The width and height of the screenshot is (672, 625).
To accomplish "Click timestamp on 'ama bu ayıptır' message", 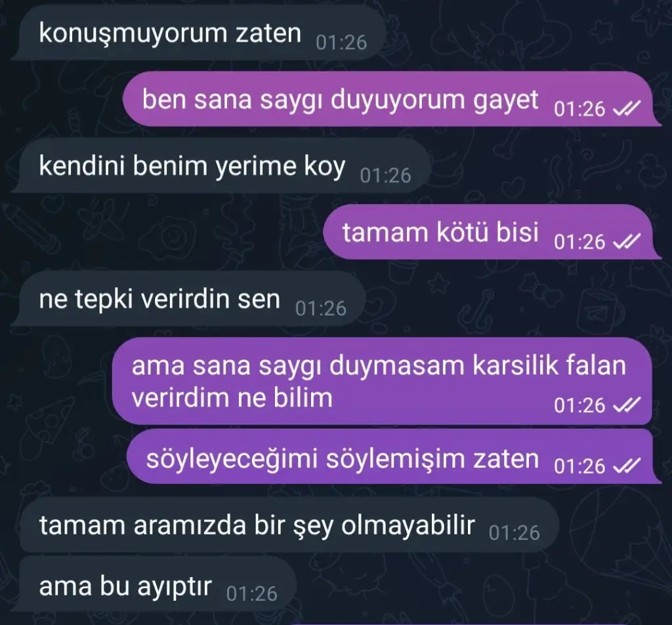I will (251, 594).
